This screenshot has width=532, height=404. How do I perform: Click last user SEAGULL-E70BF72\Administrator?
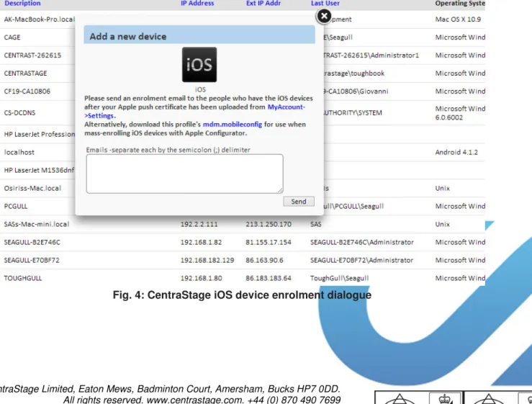point(361,260)
